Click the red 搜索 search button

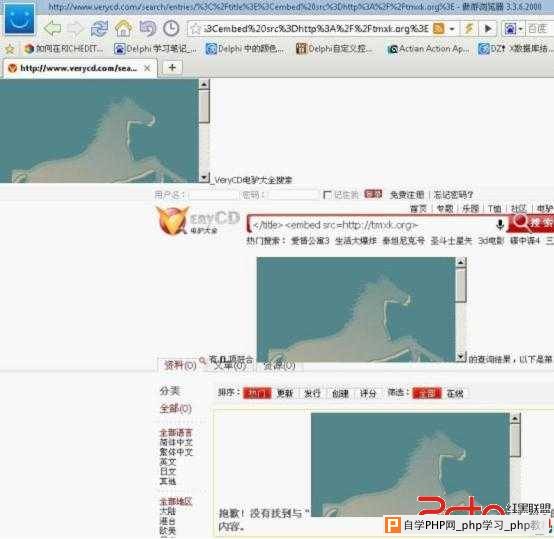(x=531, y=223)
